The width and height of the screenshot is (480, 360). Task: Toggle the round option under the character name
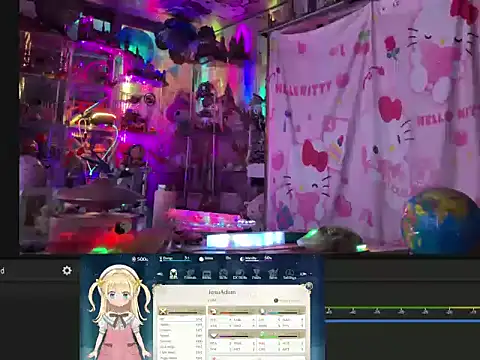click(276, 300)
